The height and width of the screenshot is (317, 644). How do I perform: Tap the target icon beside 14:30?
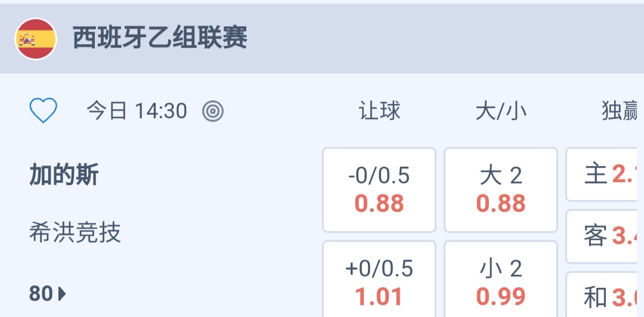pyautogui.click(x=213, y=111)
